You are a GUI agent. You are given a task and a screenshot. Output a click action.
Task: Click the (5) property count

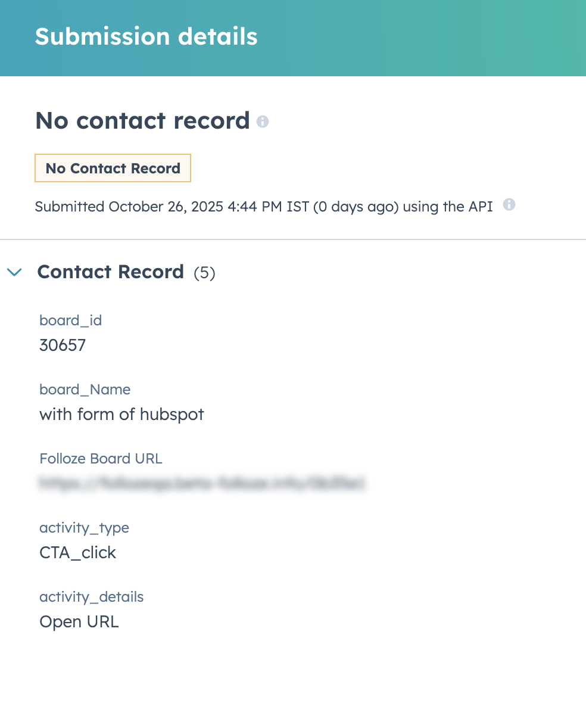(x=204, y=273)
